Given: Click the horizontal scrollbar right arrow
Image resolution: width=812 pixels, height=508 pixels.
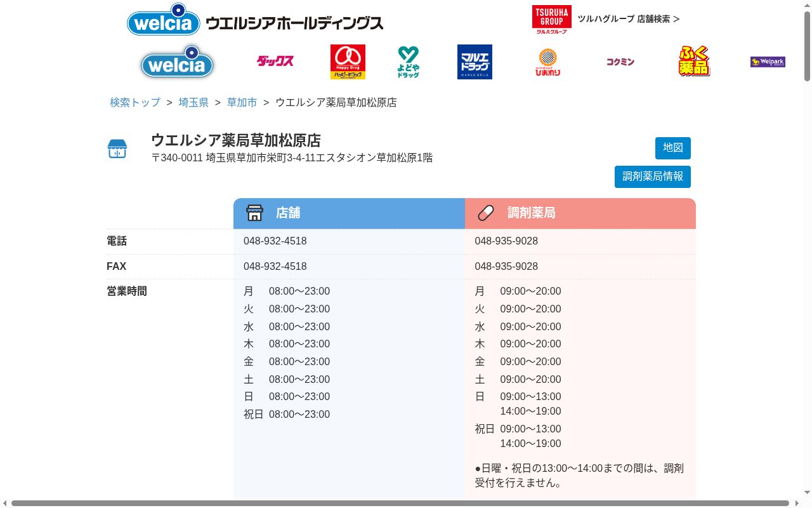Looking at the screenshot, I should [x=796, y=503].
